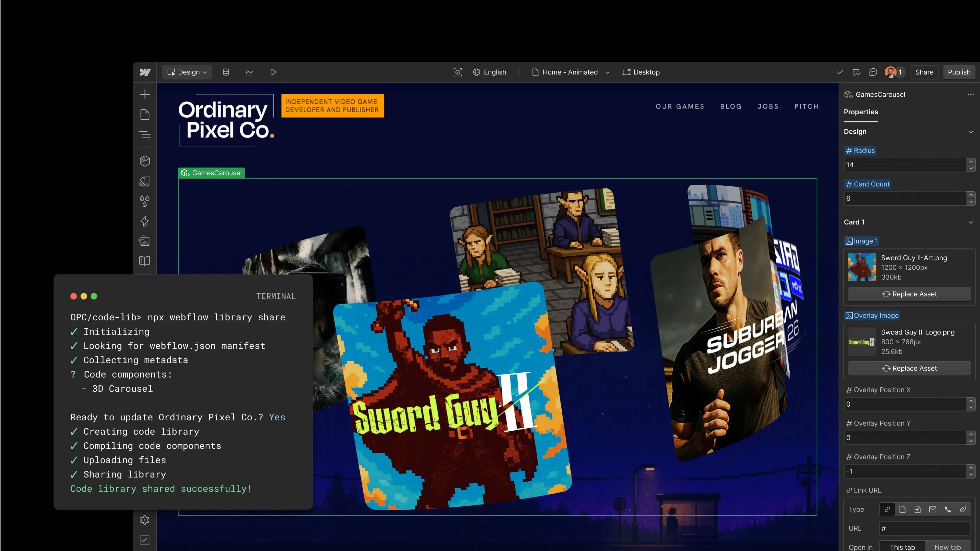This screenshot has height=551, width=980.
Task: Open the Add elements plus panel
Action: pos(145,94)
